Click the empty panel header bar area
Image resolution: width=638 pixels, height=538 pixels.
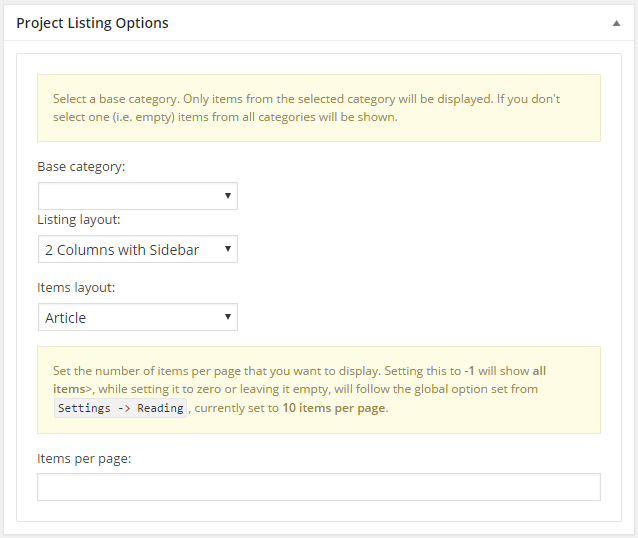pos(387,23)
